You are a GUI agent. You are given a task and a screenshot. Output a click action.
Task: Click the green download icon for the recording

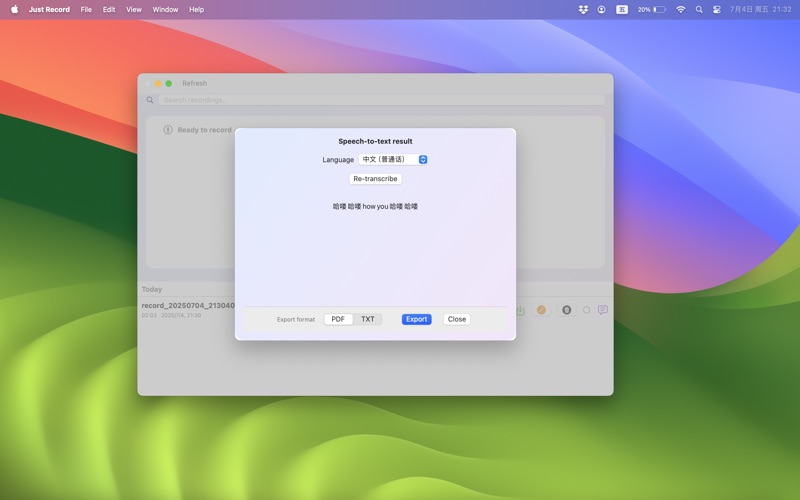tap(520, 310)
